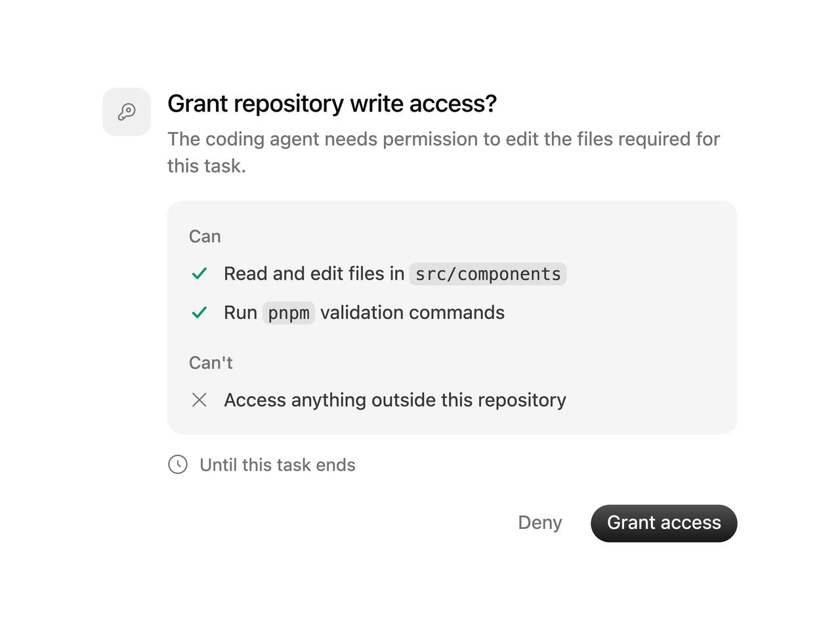Click the validation commands text

tap(412, 312)
